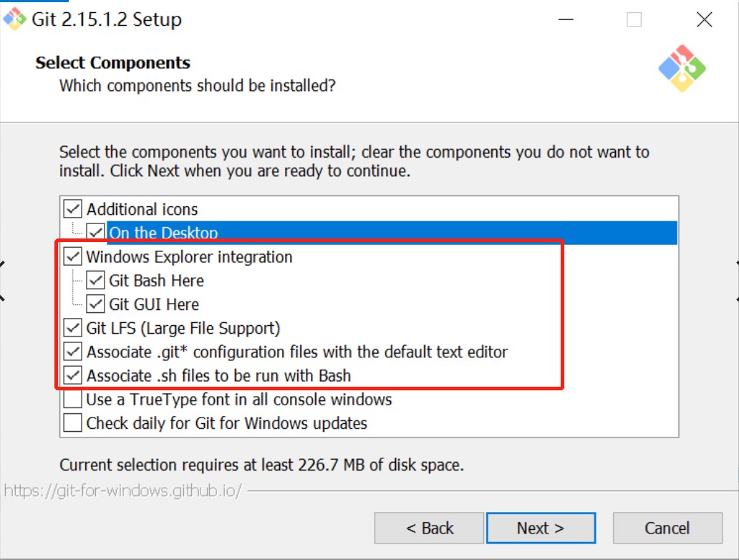Image resolution: width=739 pixels, height=560 pixels.
Task: Toggle the On the Desktop checkbox
Action: (95, 232)
